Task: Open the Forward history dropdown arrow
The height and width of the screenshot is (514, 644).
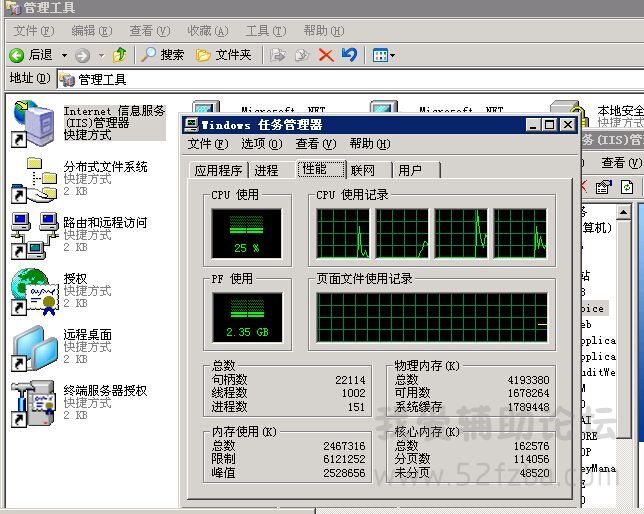Action: coord(101,55)
